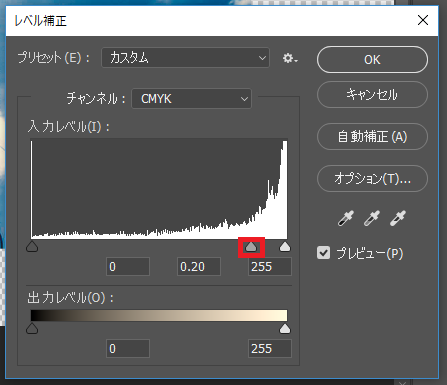Screen dimensions: 447x385
Task: Click the キャンセル button
Action: [372, 95]
